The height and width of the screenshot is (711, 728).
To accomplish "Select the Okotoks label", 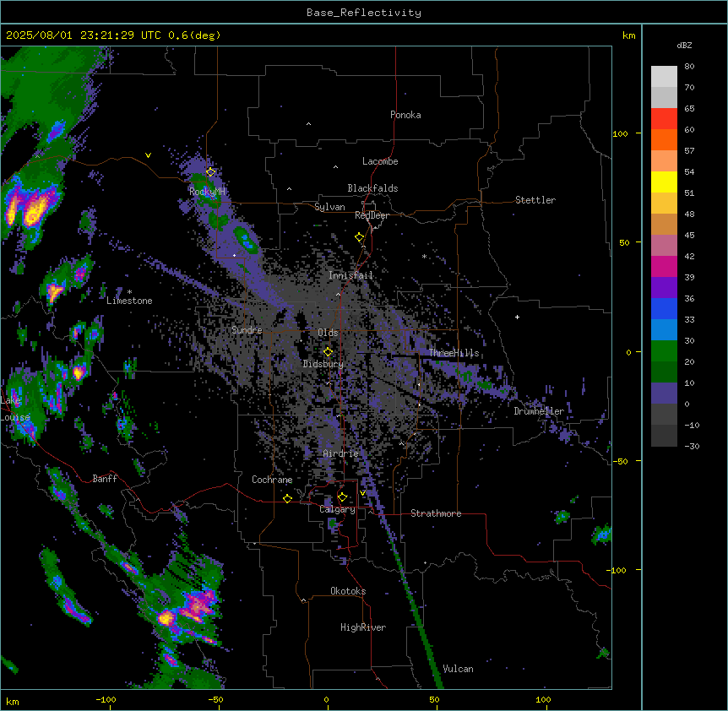I will (348, 591).
